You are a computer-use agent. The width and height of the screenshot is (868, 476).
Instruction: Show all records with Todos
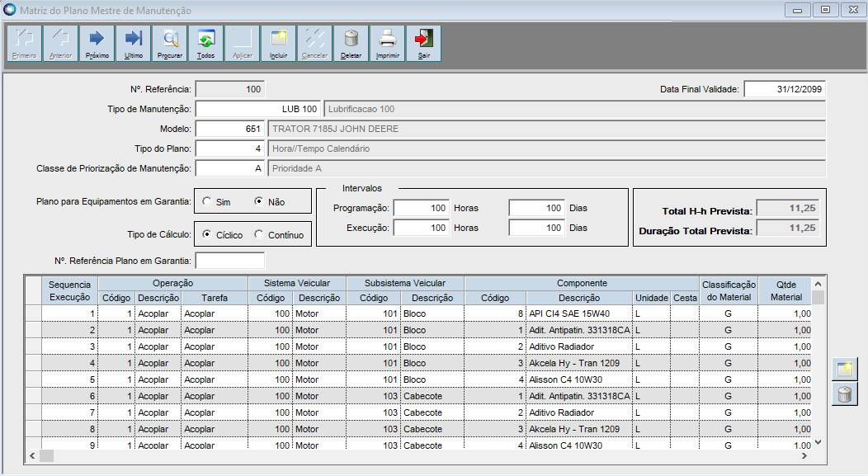[206, 43]
